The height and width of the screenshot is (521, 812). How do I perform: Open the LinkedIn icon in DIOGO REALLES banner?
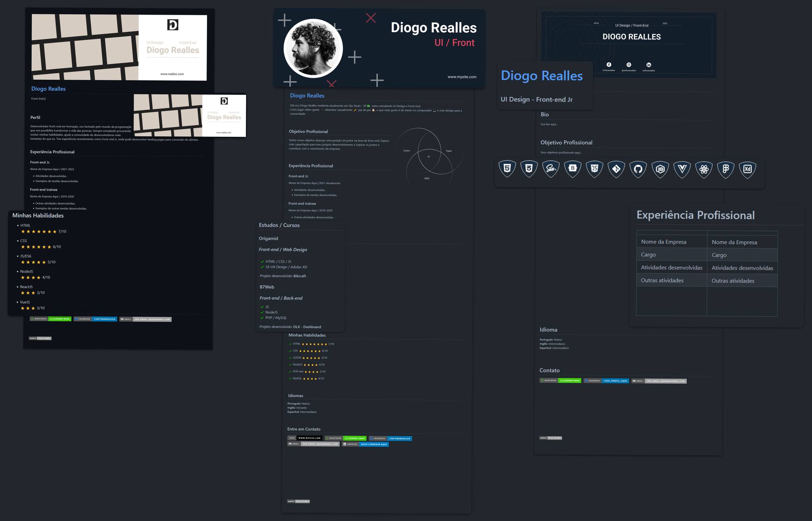click(649, 65)
